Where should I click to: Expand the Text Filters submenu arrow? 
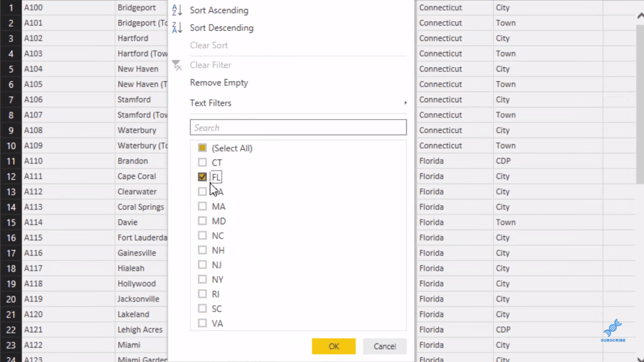(x=405, y=103)
